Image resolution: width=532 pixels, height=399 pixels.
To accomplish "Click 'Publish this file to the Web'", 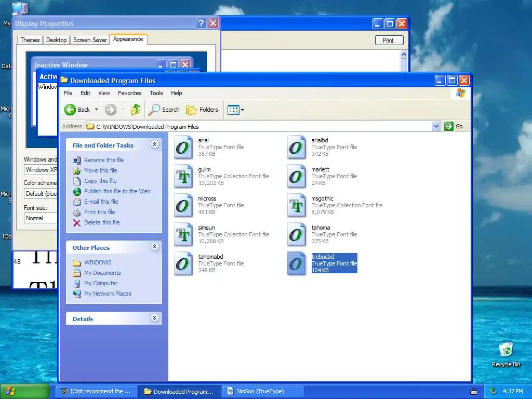I will pyautogui.click(x=117, y=191).
